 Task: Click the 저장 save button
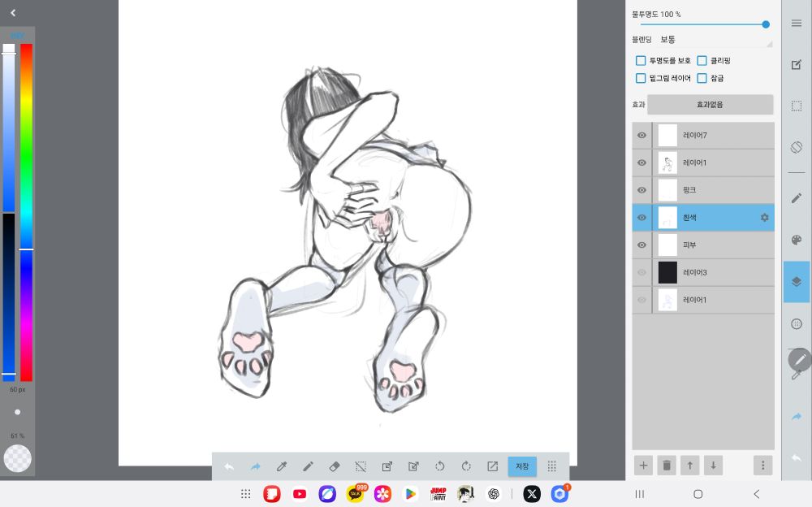[x=522, y=466]
